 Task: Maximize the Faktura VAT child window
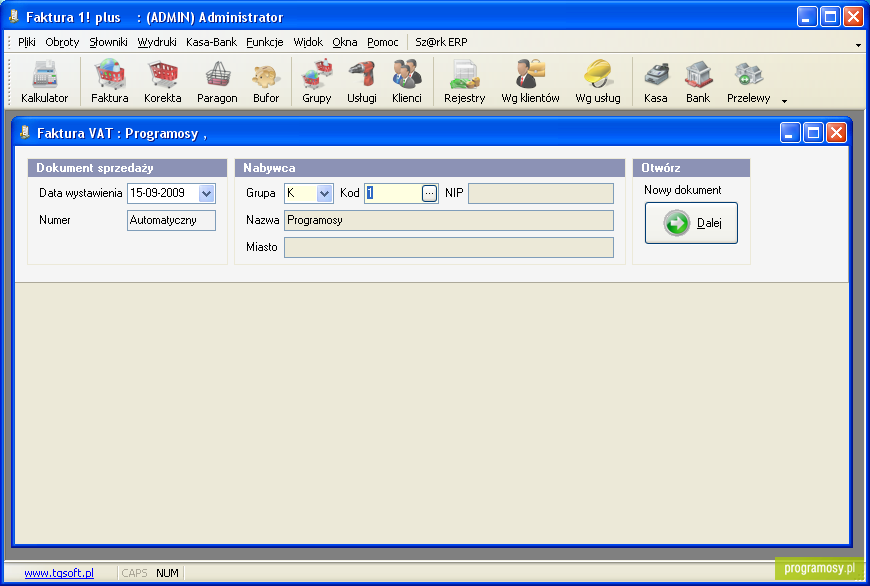click(x=813, y=133)
